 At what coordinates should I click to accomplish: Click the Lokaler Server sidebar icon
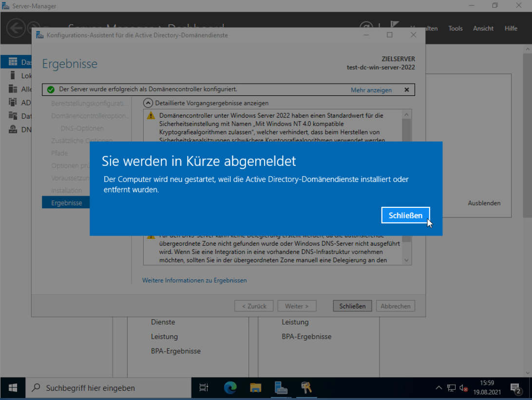point(13,75)
